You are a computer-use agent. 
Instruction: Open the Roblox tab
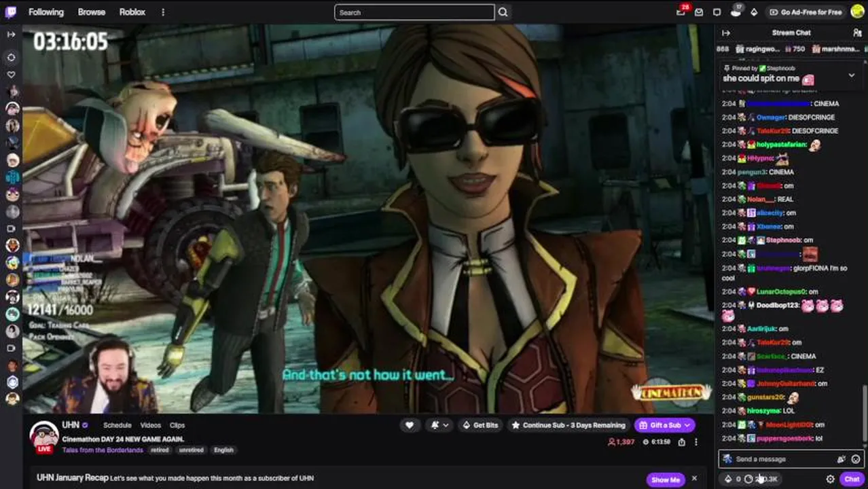(132, 12)
